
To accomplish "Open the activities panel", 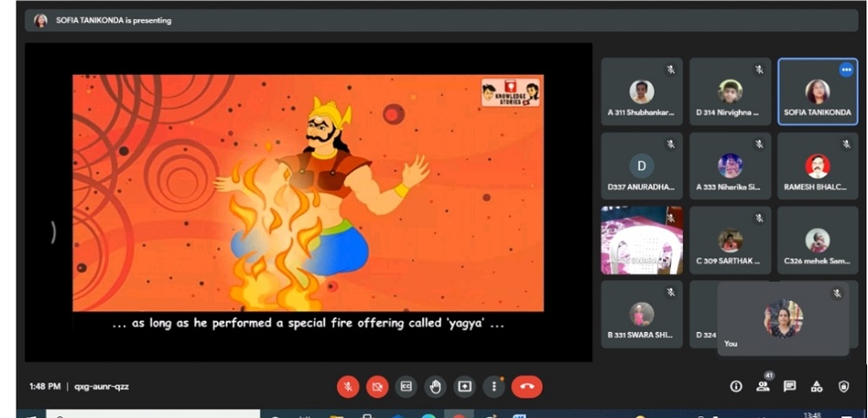I will [817, 387].
